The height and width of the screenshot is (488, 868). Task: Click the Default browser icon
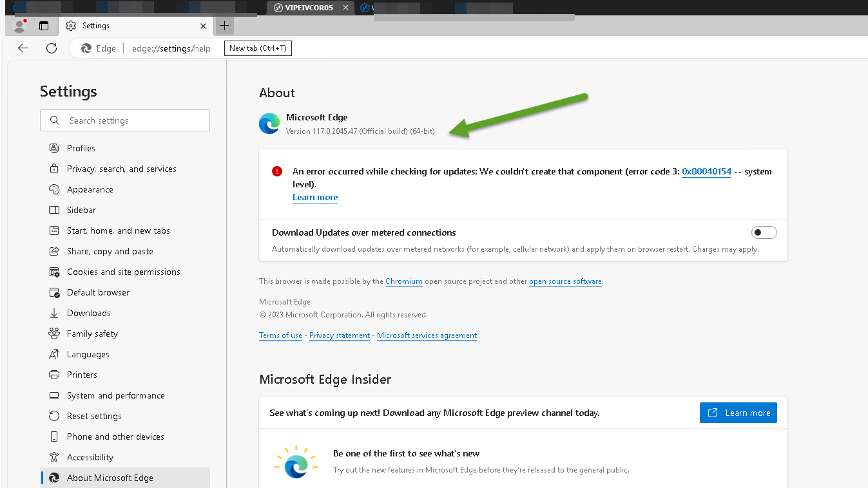pos(54,292)
